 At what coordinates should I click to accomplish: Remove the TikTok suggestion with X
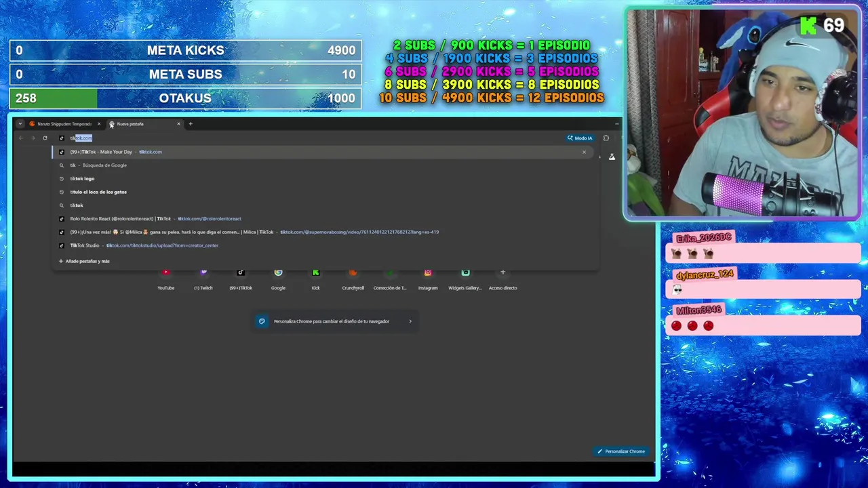click(x=584, y=152)
